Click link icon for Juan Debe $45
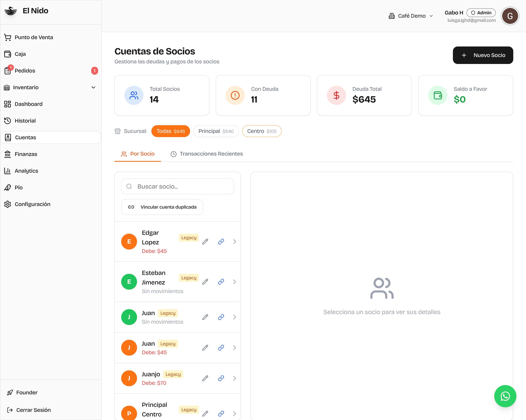Image resolution: width=526 pixels, height=420 pixels. pyautogui.click(x=221, y=348)
